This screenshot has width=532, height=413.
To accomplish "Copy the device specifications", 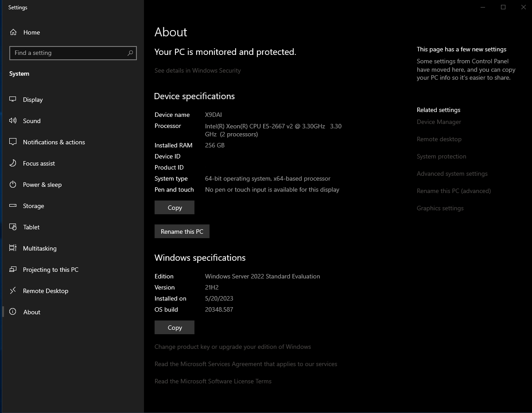I will (x=175, y=208).
